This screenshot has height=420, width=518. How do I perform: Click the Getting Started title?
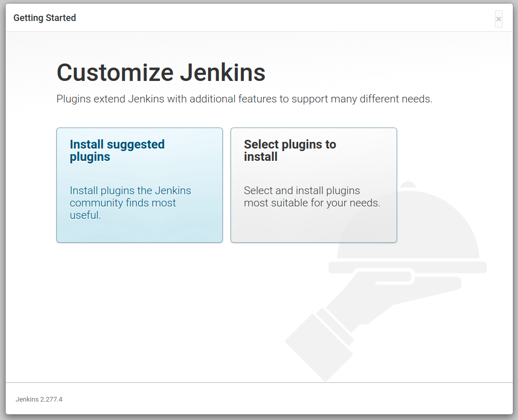click(x=45, y=18)
